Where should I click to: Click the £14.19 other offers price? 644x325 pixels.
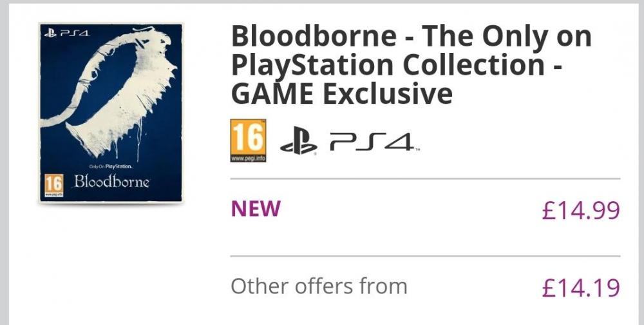click(x=581, y=287)
